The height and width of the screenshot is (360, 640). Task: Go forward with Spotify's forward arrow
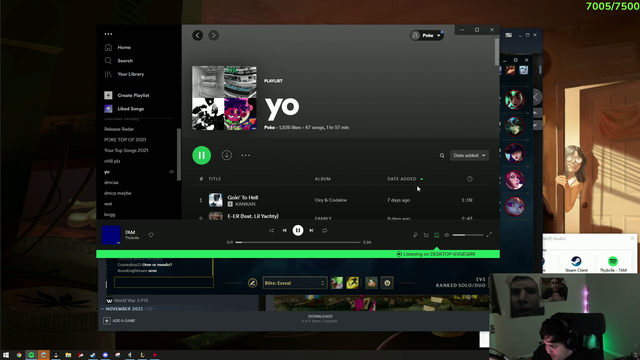[213, 36]
